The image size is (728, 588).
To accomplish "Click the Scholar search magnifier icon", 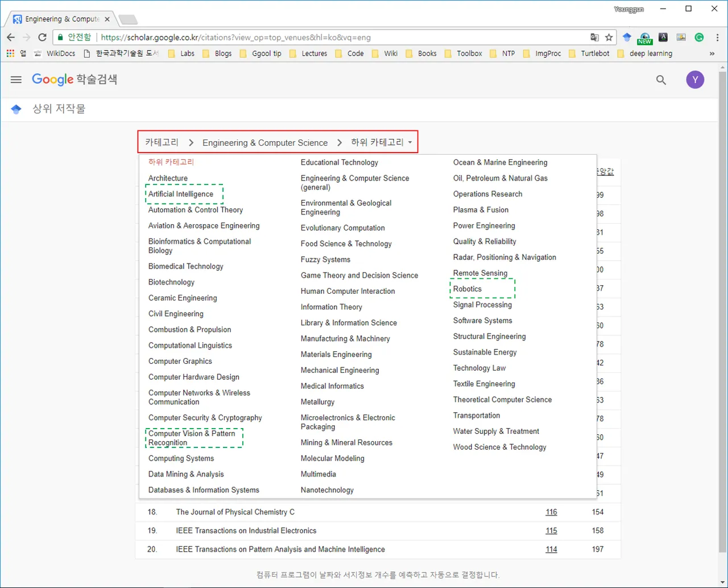I will coord(661,80).
